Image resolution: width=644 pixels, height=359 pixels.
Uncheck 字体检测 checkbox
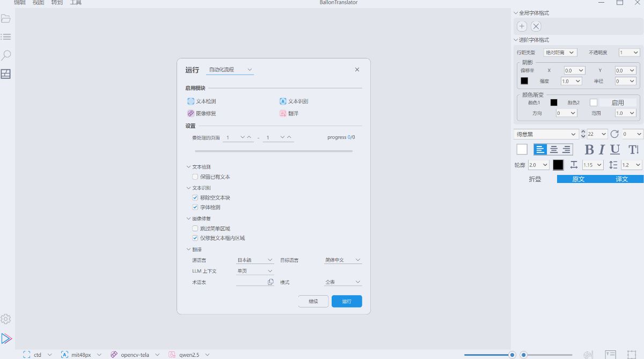pyautogui.click(x=195, y=207)
